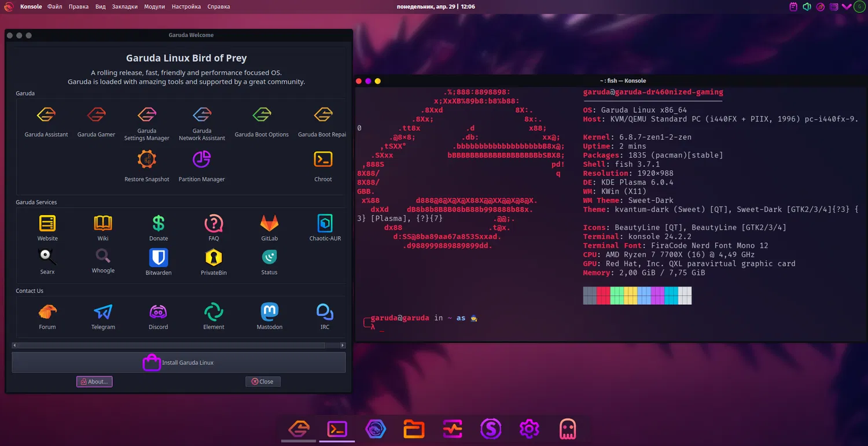Open Mastodon contact icon
The image size is (868, 446).
tap(269, 312)
